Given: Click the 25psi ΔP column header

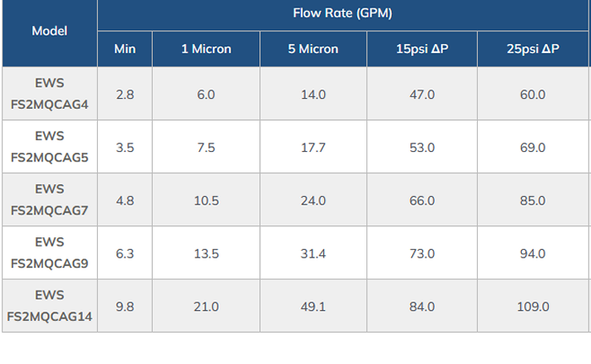Looking at the screenshot, I should click(x=533, y=49).
